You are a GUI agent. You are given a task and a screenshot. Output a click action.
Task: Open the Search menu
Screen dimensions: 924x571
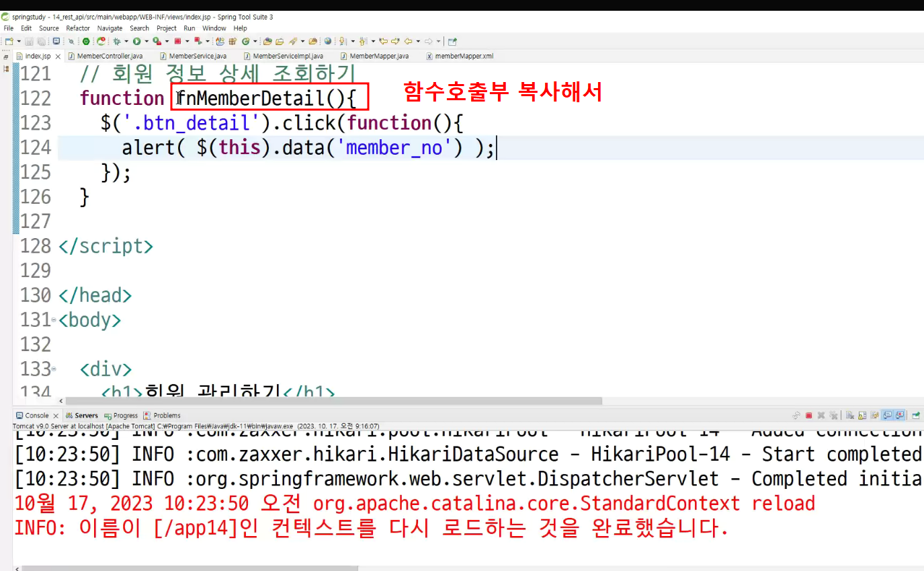[140, 28]
